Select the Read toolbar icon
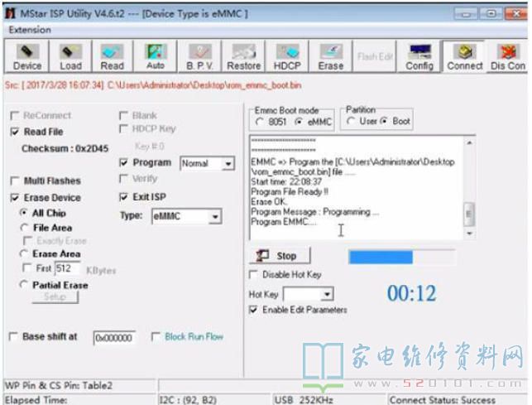Screen dimensions: 532x405 coord(112,56)
